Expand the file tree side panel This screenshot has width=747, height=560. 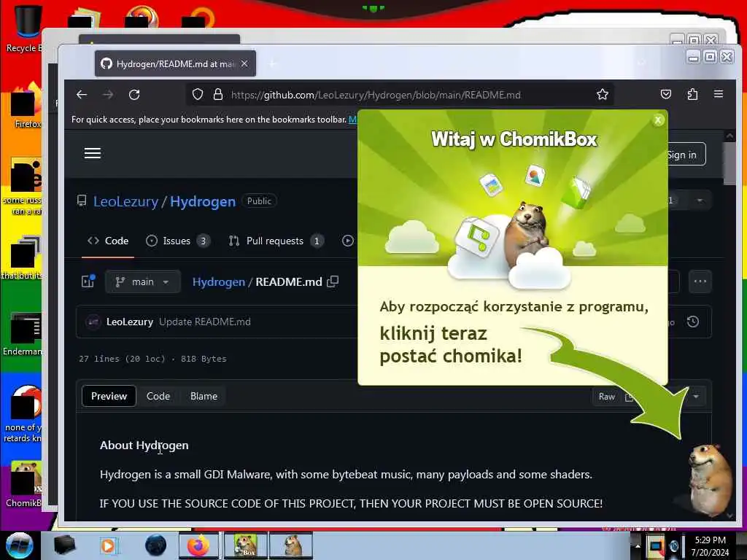pos(88,281)
